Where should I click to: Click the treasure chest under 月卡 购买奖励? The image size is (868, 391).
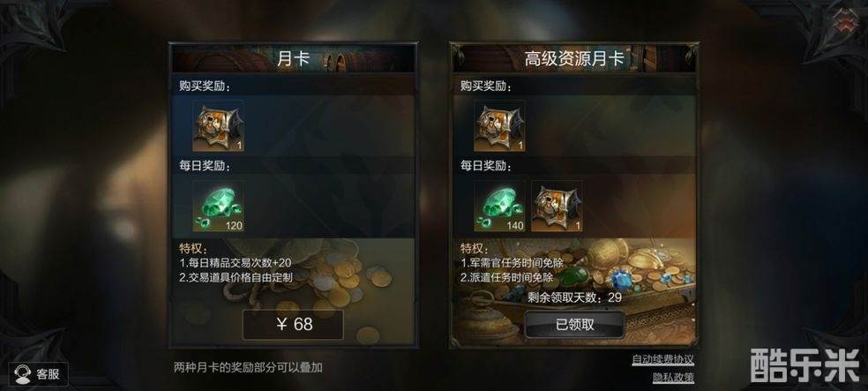coord(218,125)
